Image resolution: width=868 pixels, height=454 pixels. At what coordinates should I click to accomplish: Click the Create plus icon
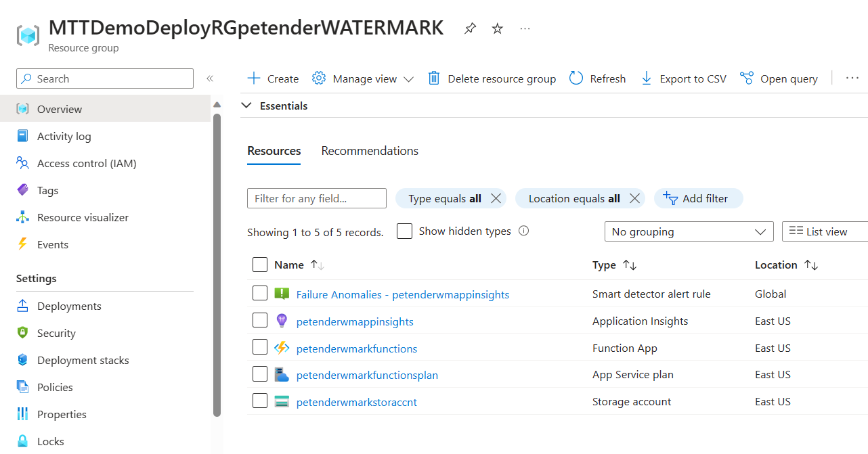tap(254, 78)
